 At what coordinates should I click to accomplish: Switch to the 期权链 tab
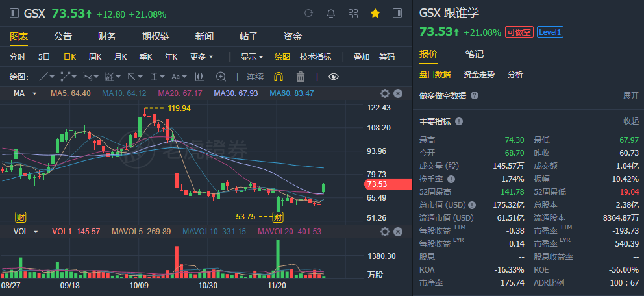(156, 36)
